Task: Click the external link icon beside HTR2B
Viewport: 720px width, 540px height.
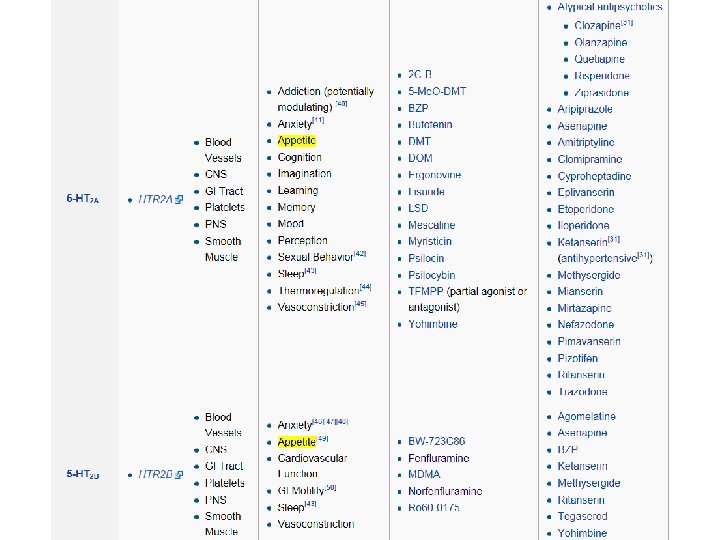Action: (x=179, y=474)
